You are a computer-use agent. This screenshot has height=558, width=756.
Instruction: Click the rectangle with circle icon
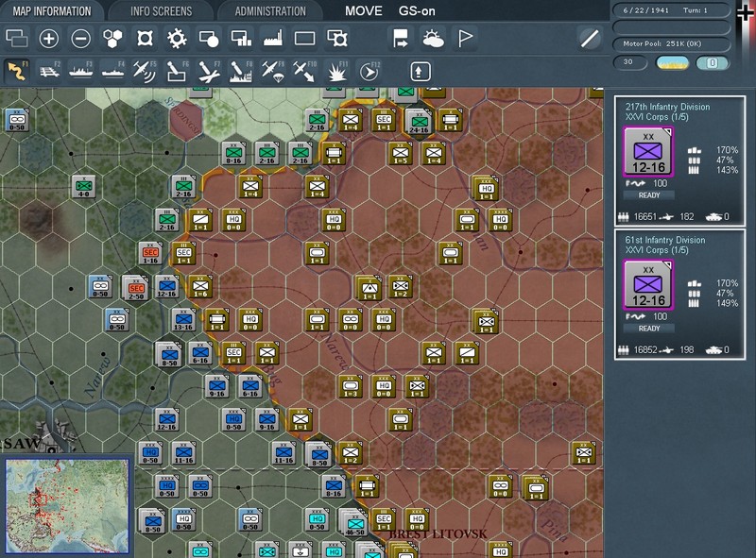pos(209,39)
